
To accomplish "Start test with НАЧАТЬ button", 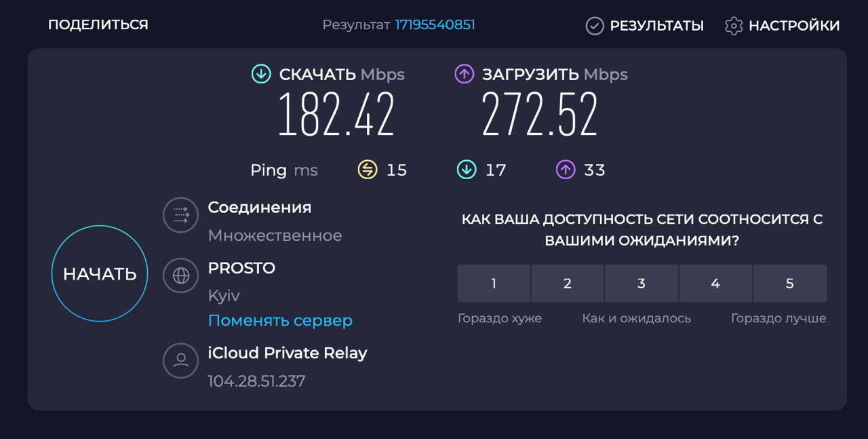I will 100,273.
